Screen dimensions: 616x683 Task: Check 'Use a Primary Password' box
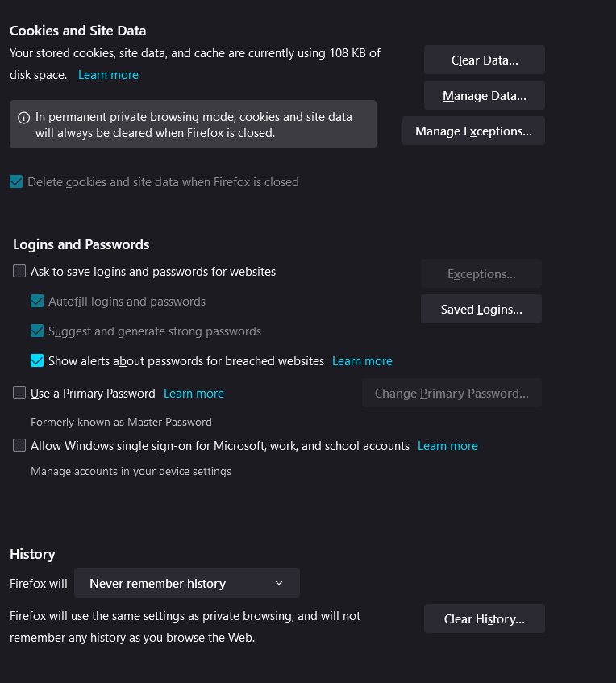pos(19,394)
